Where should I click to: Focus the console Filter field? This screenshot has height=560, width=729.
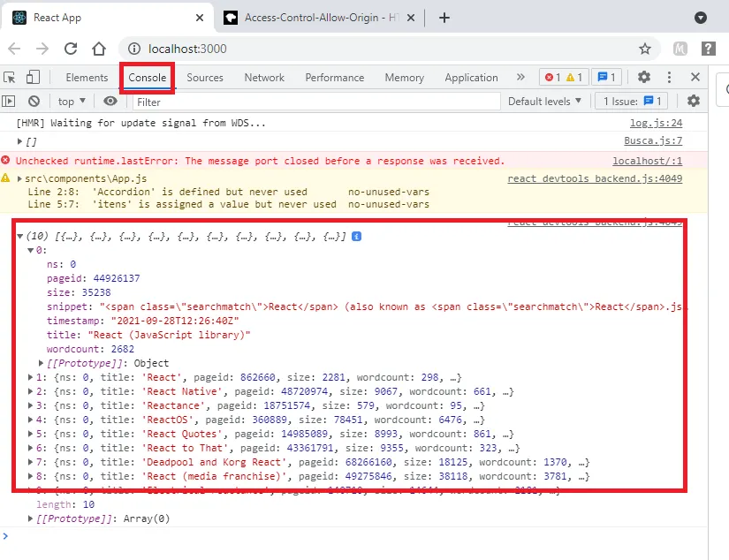316,102
